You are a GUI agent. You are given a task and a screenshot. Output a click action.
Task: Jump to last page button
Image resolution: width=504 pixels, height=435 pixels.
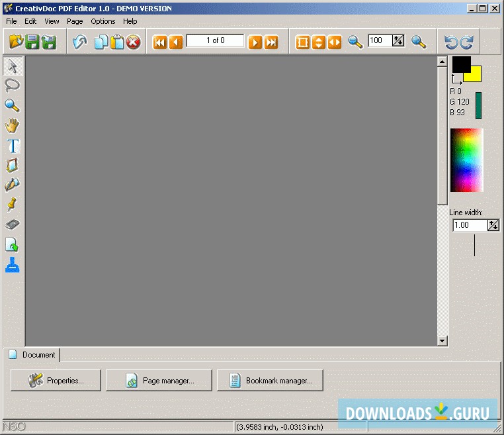(x=271, y=42)
